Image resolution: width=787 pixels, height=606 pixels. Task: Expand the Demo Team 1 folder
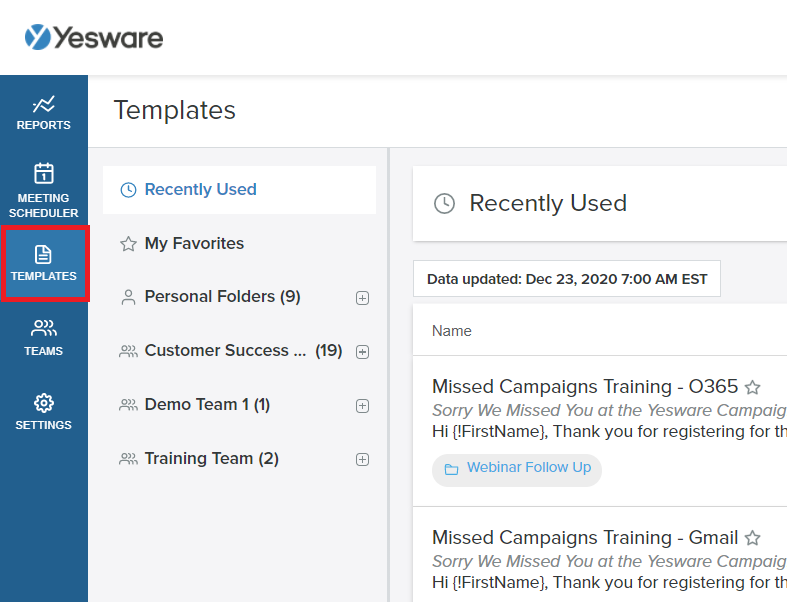tap(363, 406)
